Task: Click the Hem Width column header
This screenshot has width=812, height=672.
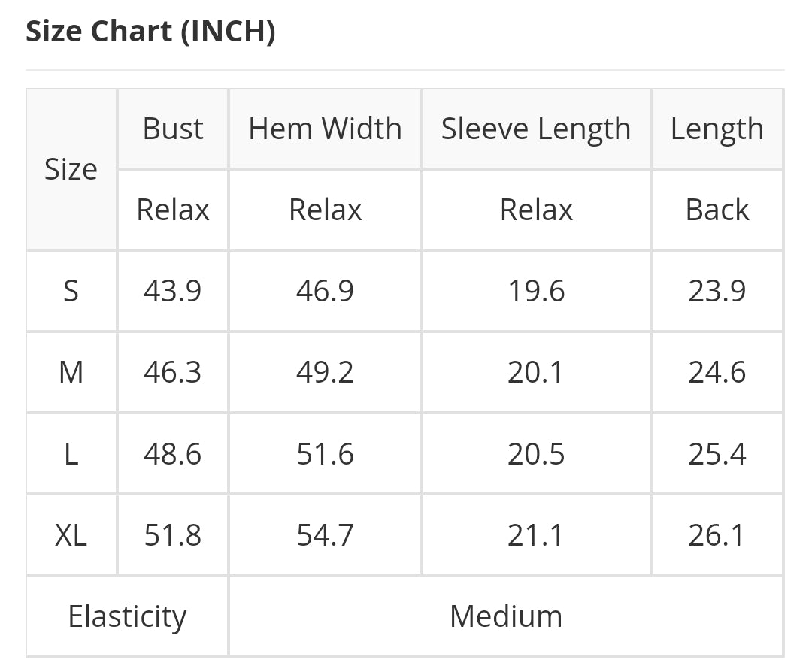Action: [x=326, y=129]
